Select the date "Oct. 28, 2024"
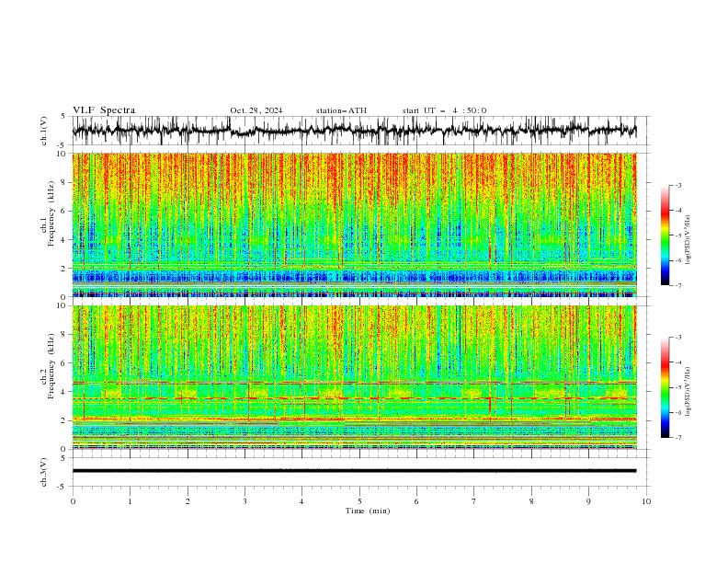Screen dimensions: 728x563 coord(256,110)
